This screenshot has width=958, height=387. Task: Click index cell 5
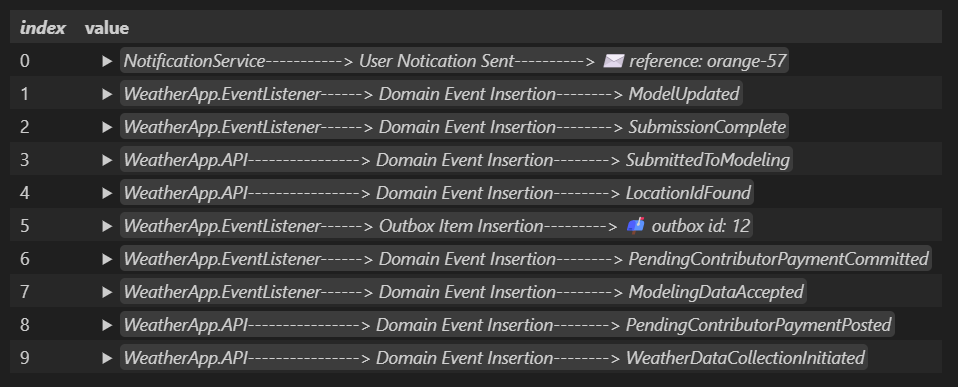pyautogui.click(x=24, y=226)
